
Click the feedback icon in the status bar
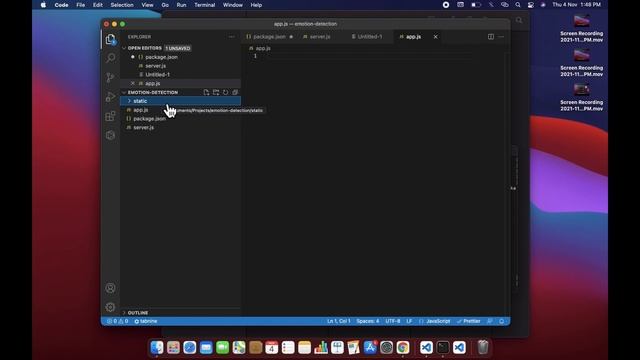(490, 321)
